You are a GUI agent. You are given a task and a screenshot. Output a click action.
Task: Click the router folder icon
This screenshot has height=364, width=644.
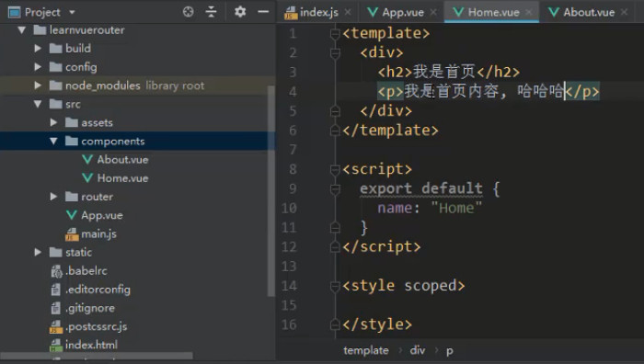tap(72, 197)
